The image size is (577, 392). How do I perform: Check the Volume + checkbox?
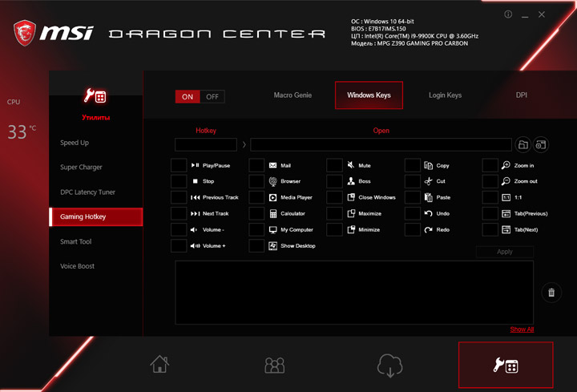coord(179,246)
